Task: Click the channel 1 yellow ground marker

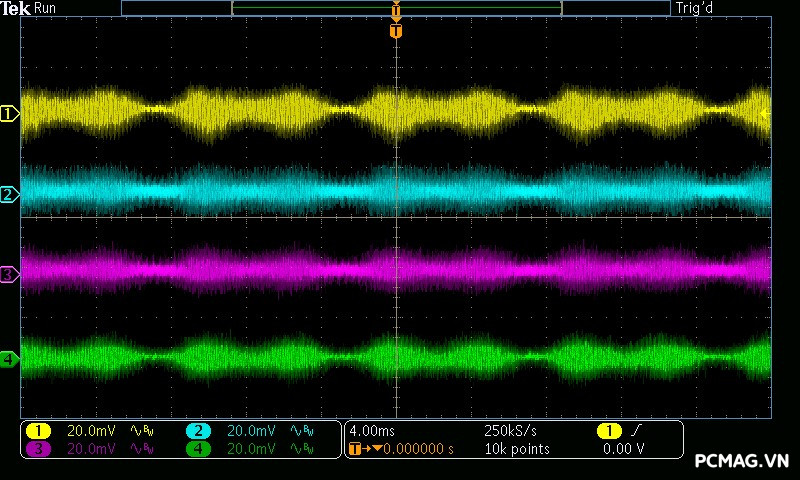Action: click(x=9, y=114)
